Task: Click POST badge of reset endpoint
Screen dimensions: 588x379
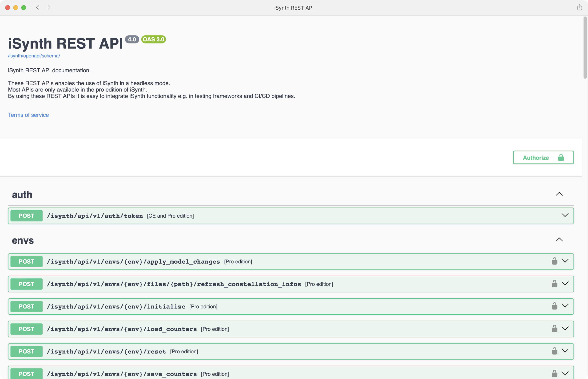Action: coord(26,352)
